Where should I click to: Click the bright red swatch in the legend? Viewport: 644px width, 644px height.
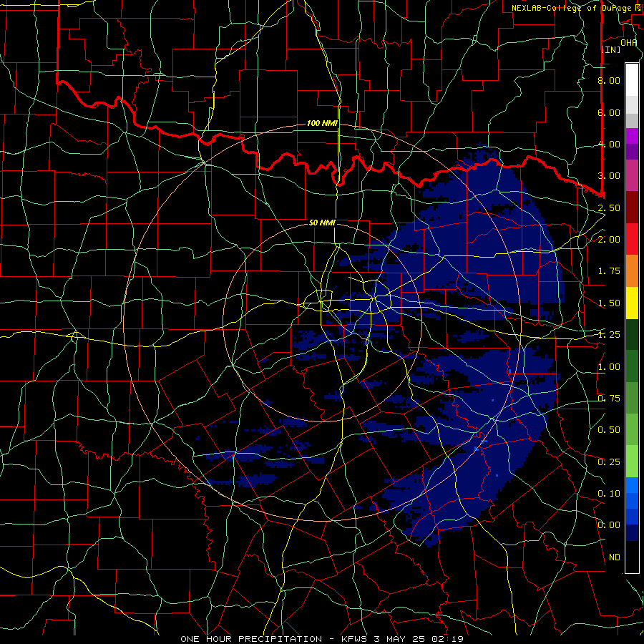[x=632, y=239]
